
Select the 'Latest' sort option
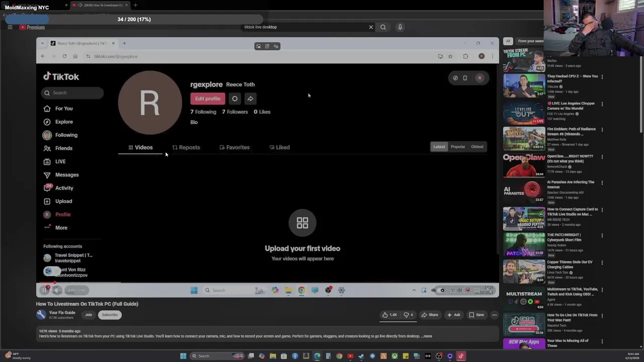click(x=439, y=147)
